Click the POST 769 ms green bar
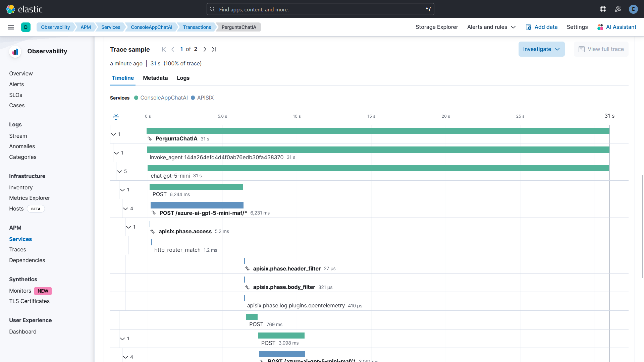The image size is (644, 362). coord(252,317)
